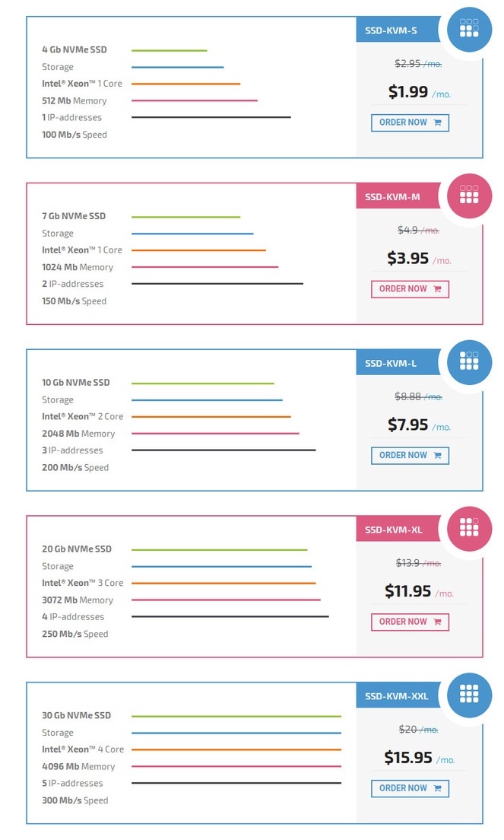Click the SSD-KVM-S round grid icon
This screenshot has height=840, width=504.
469,30
